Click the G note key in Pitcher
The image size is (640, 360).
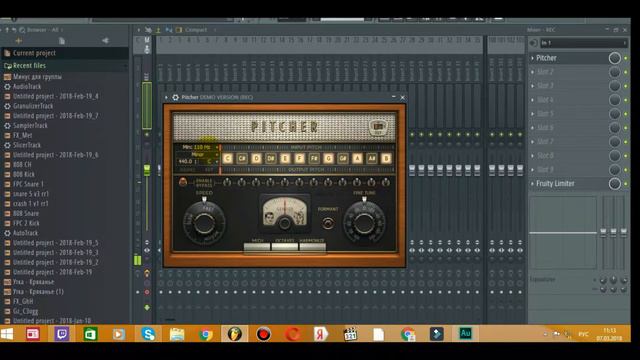tap(329, 158)
